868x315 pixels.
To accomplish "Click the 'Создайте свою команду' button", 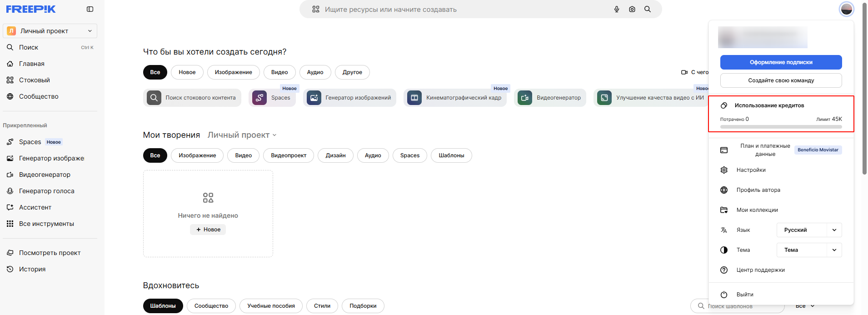I will [781, 80].
